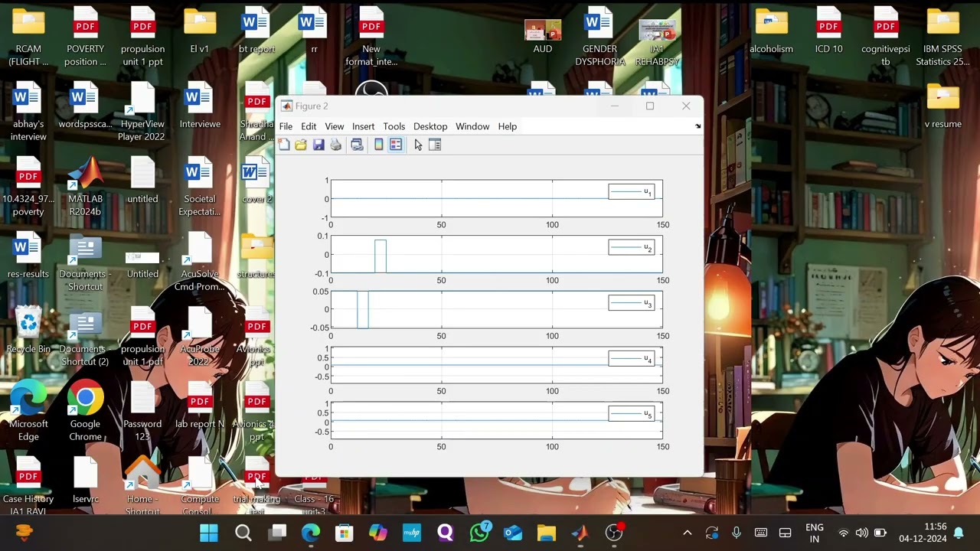Open WhatsApp from the taskbar
The height and width of the screenshot is (551, 980).
(480, 533)
